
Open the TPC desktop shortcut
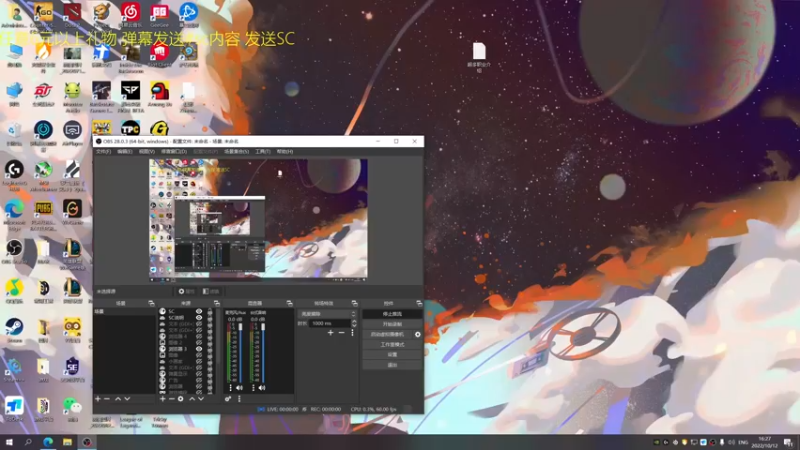[131, 128]
